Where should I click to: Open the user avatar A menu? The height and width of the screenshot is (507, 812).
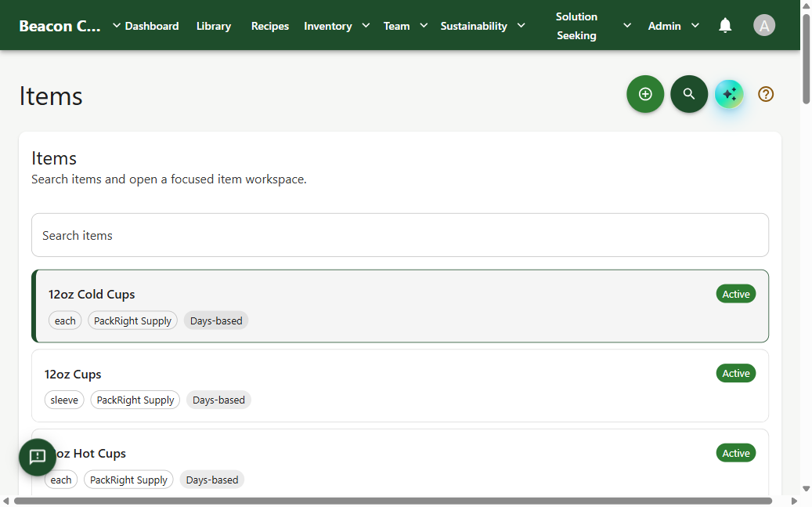(763, 25)
